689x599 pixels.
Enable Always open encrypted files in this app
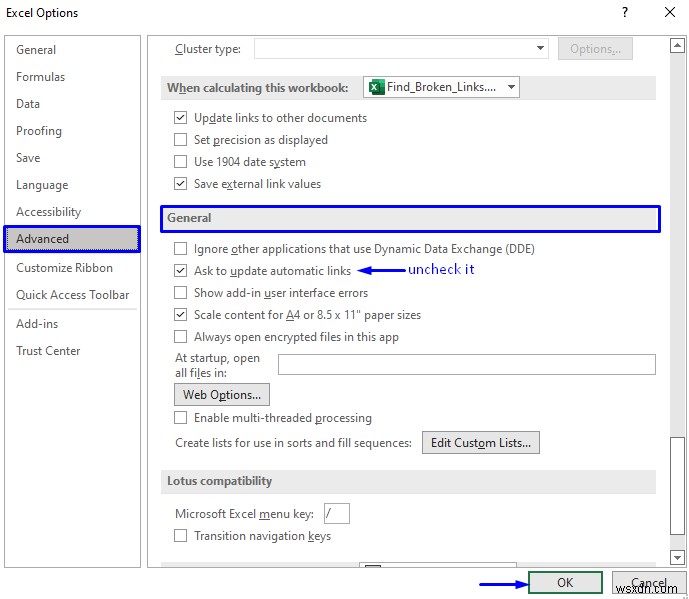[x=180, y=337]
